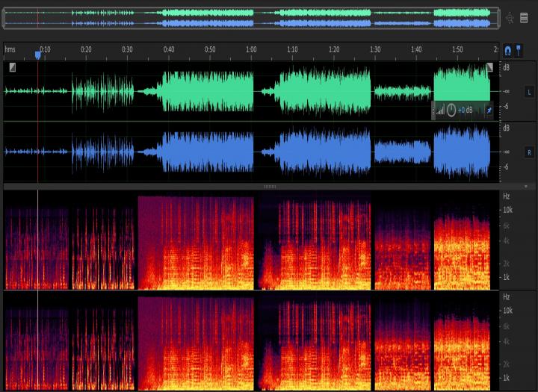
Task: Click the hms time format label
Action: (x=10, y=49)
